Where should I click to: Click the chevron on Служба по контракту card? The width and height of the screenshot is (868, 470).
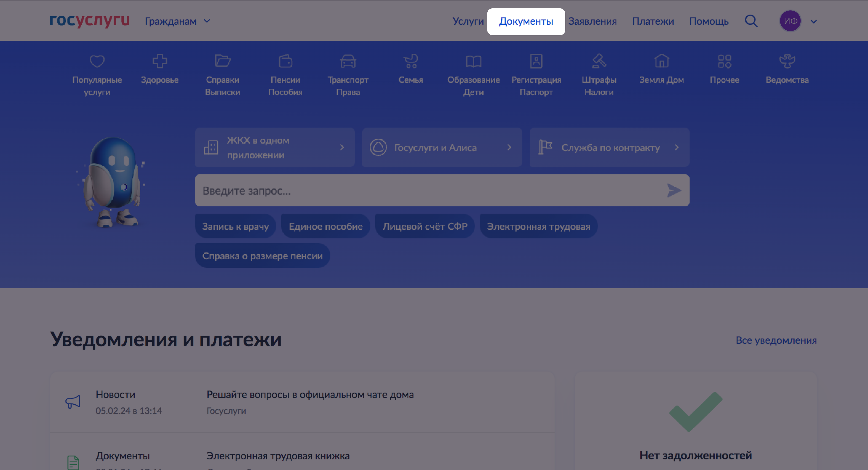pyautogui.click(x=677, y=147)
